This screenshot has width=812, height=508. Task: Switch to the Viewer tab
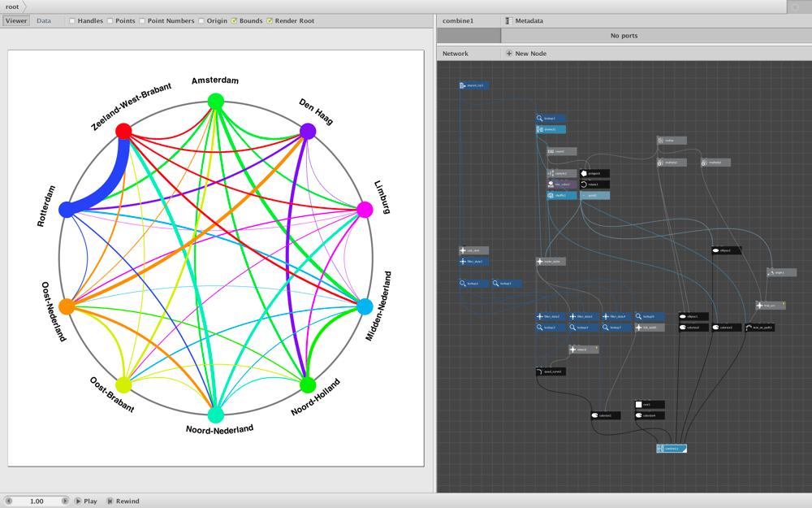point(16,21)
